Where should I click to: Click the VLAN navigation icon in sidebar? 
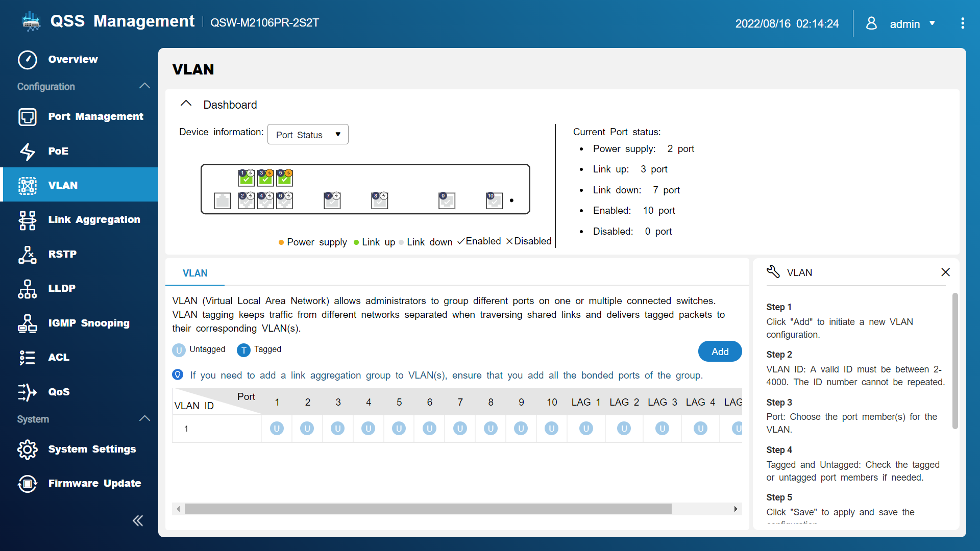pos(27,185)
